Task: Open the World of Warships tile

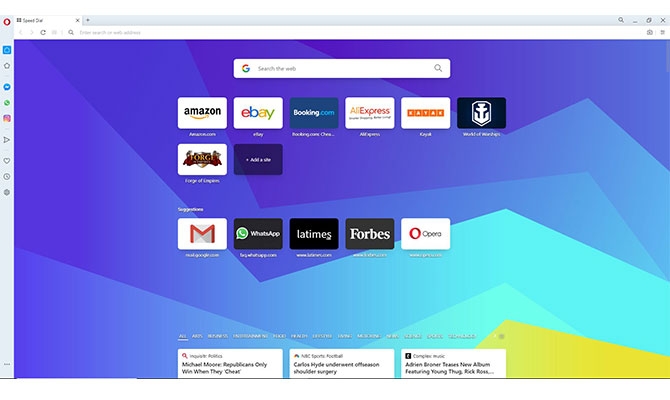Action: click(482, 113)
